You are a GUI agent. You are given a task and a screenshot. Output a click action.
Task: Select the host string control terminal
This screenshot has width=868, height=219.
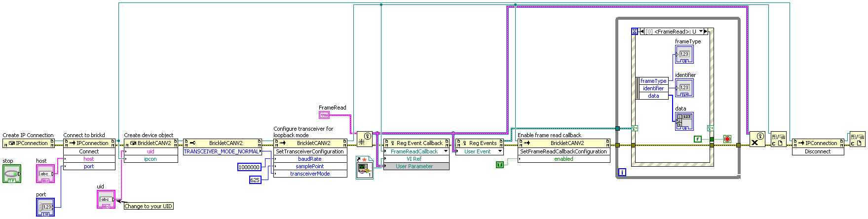coord(45,174)
